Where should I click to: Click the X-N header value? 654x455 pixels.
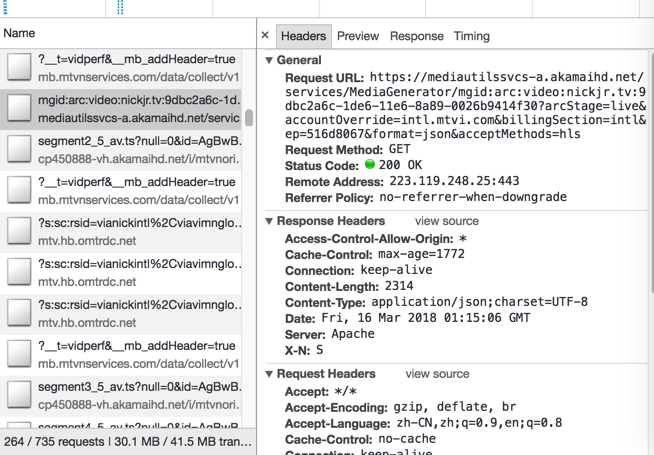[x=319, y=350]
